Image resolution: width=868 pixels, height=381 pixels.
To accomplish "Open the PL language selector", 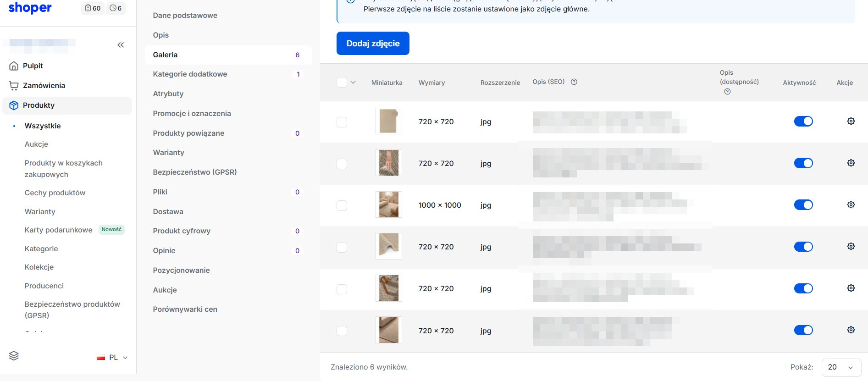I will coord(112,358).
